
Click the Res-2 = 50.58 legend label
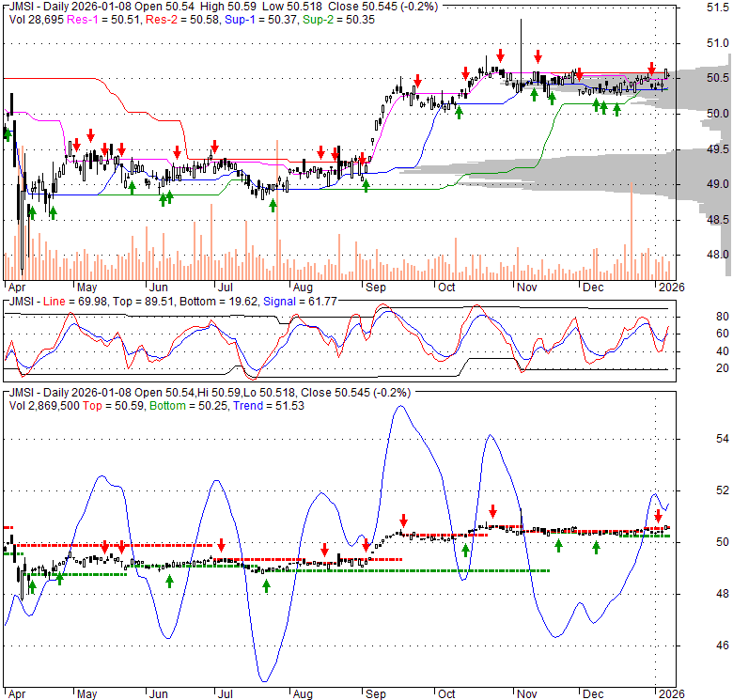click(x=182, y=20)
